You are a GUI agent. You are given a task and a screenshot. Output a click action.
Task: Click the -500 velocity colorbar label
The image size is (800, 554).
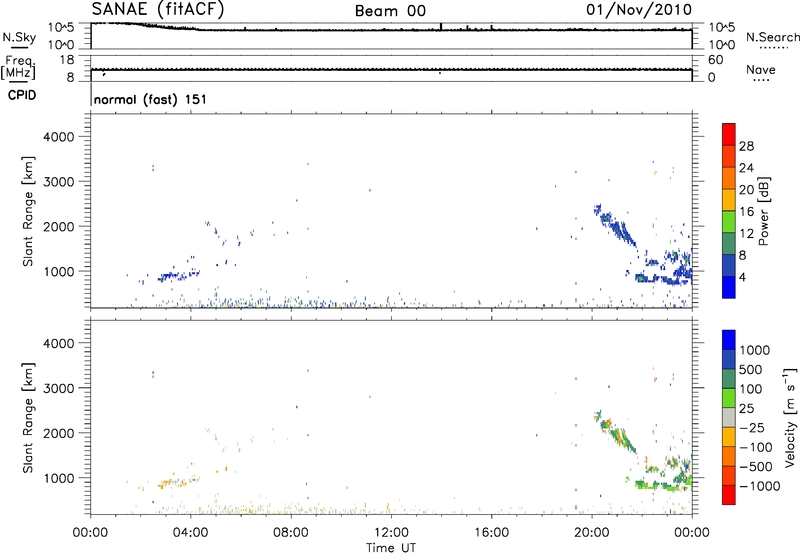[x=756, y=467]
